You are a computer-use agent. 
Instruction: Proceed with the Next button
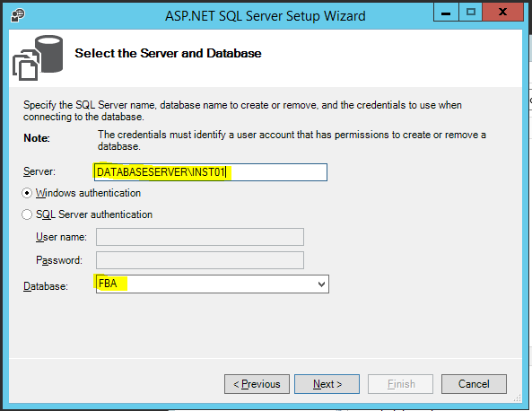[x=327, y=384]
